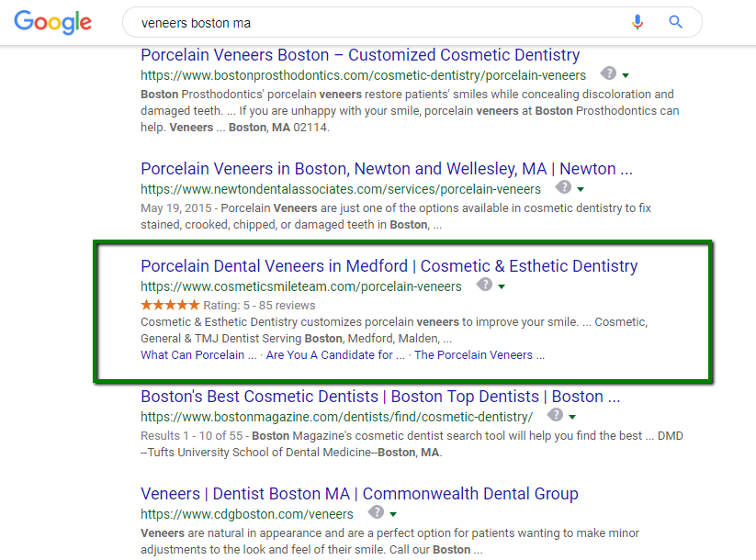Click question mark icon beside cdgboston URL

[x=376, y=512]
